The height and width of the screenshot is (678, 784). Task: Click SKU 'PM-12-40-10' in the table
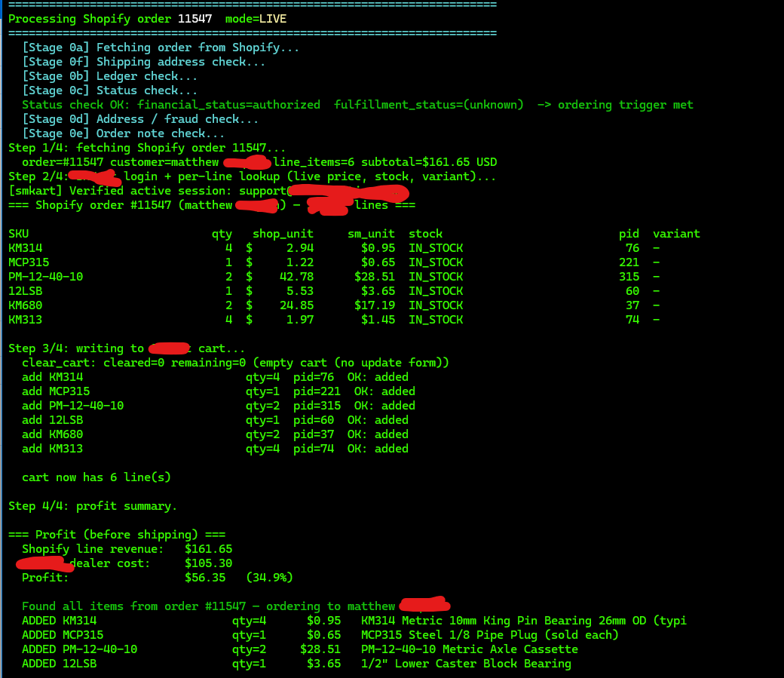46,277
